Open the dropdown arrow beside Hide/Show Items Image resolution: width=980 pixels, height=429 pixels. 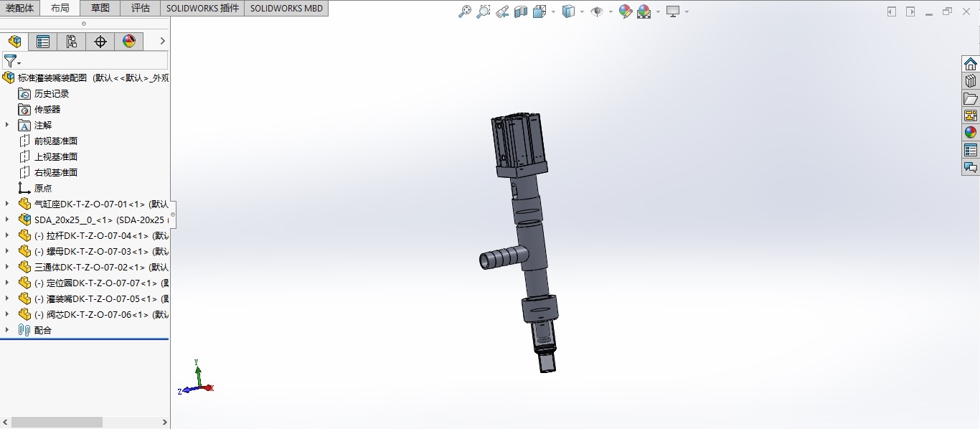611,11
